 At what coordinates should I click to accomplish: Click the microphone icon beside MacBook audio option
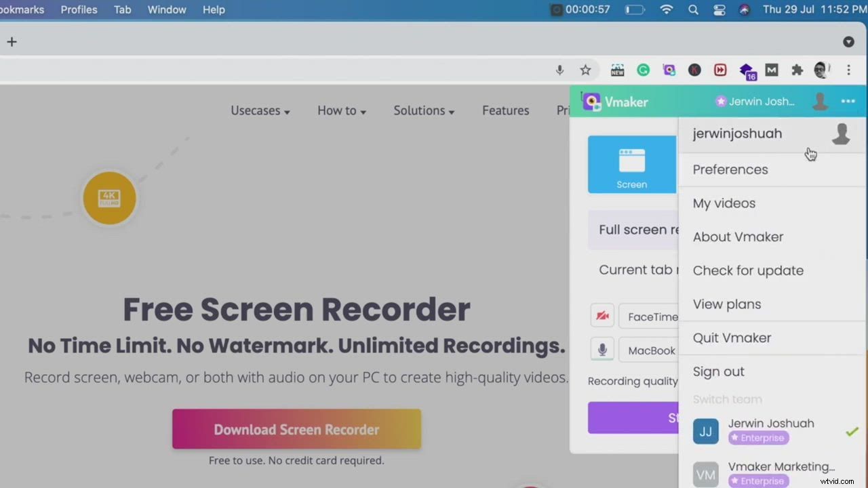[x=602, y=350]
